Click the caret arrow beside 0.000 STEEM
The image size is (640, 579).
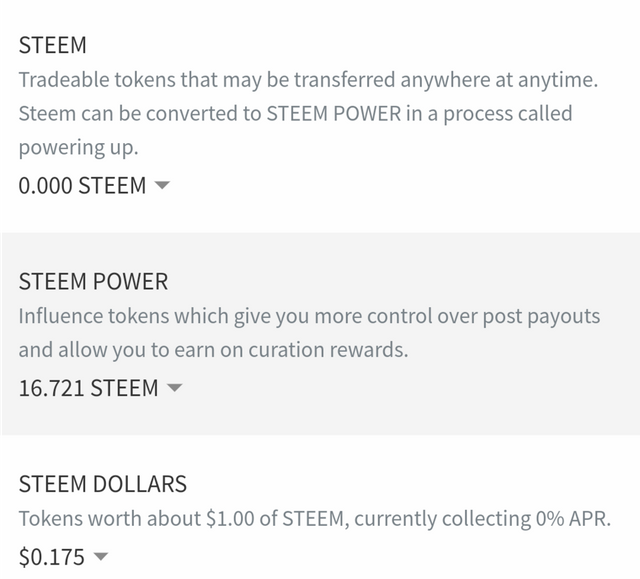(162, 185)
